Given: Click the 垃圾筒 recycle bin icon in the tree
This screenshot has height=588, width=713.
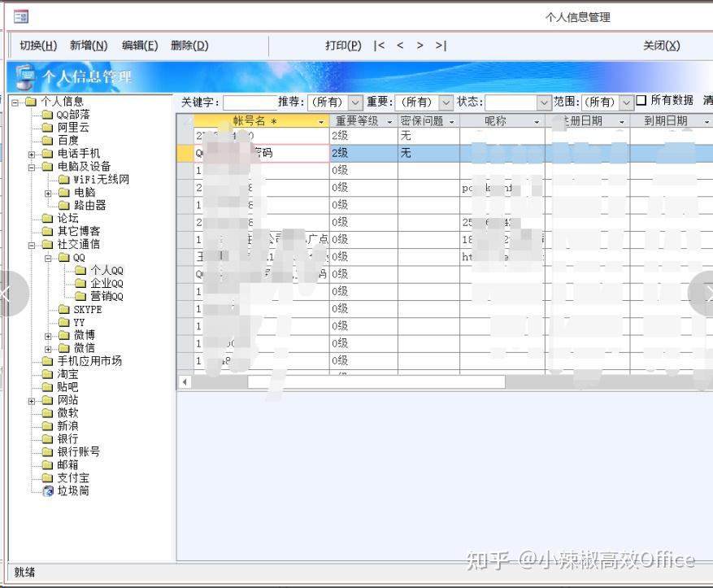Looking at the screenshot, I should [x=49, y=491].
